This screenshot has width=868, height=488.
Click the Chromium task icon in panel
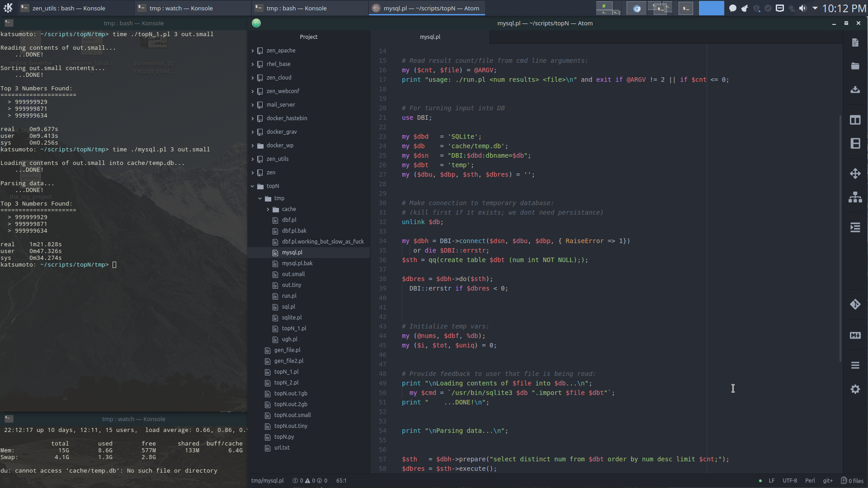[637, 8]
